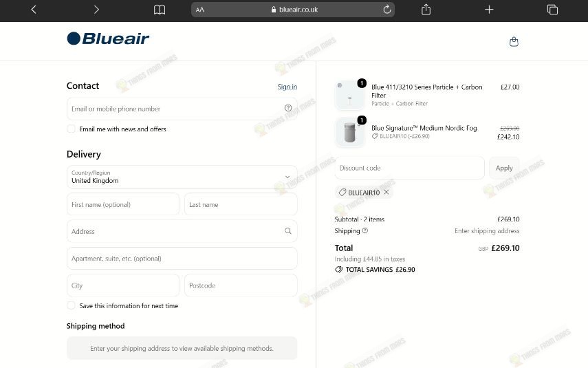Click the BLUEAIR10 chip tag icon
This screenshot has width=588, height=368.
342,193
